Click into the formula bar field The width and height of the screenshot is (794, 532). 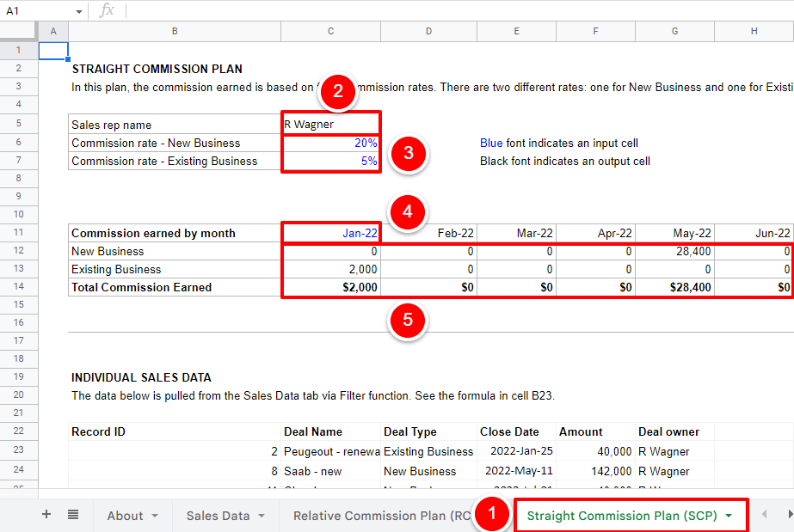(459, 11)
